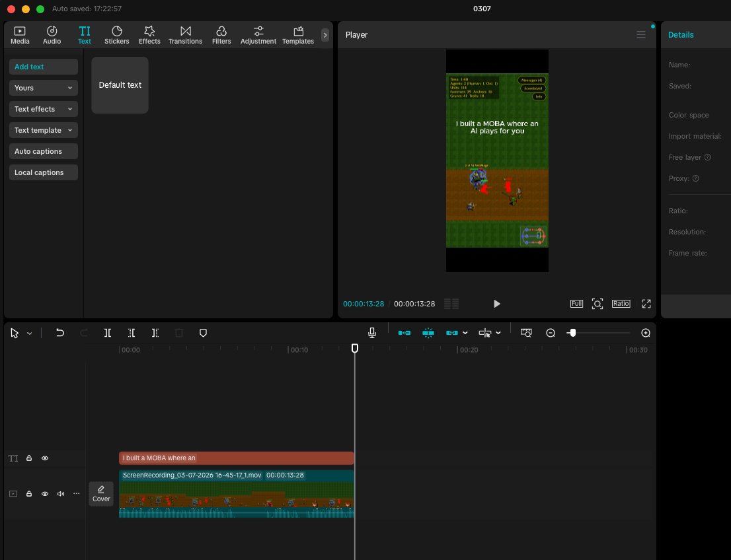
Task: Click the zoom-preview scan icon in Player
Action: [597, 304]
